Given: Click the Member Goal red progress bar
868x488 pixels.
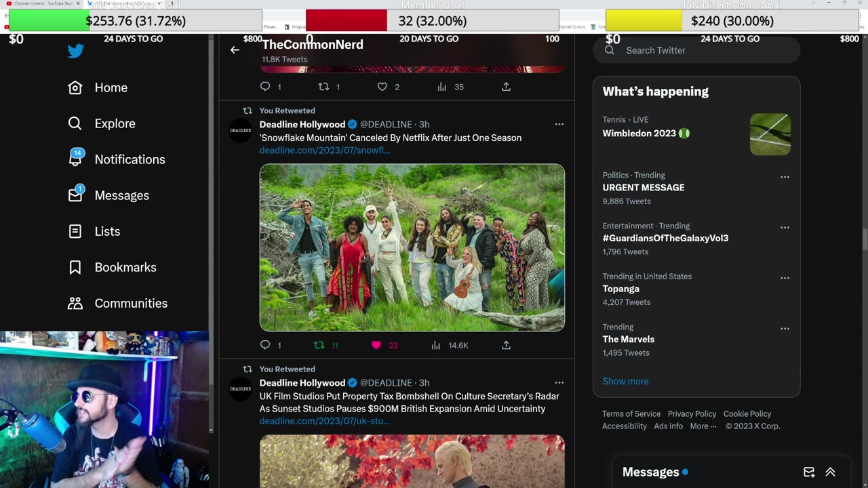Looking at the screenshot, I should click(433, 20).
